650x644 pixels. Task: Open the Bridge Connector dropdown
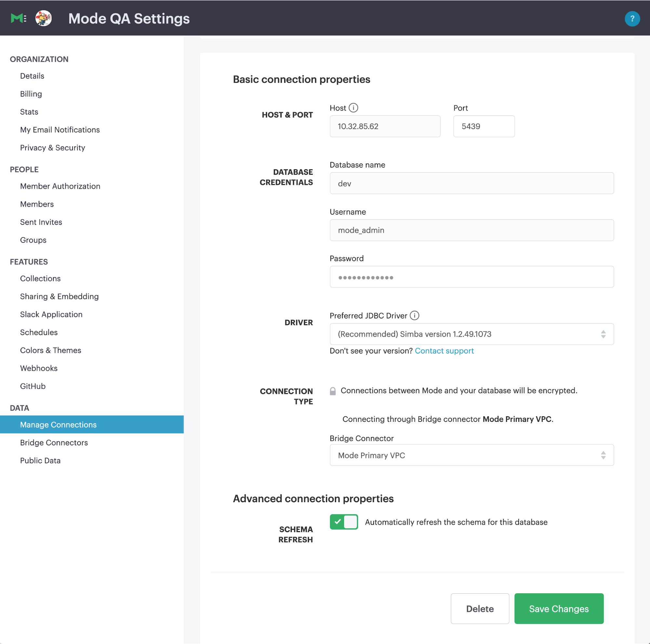click(x=471, y=455)
